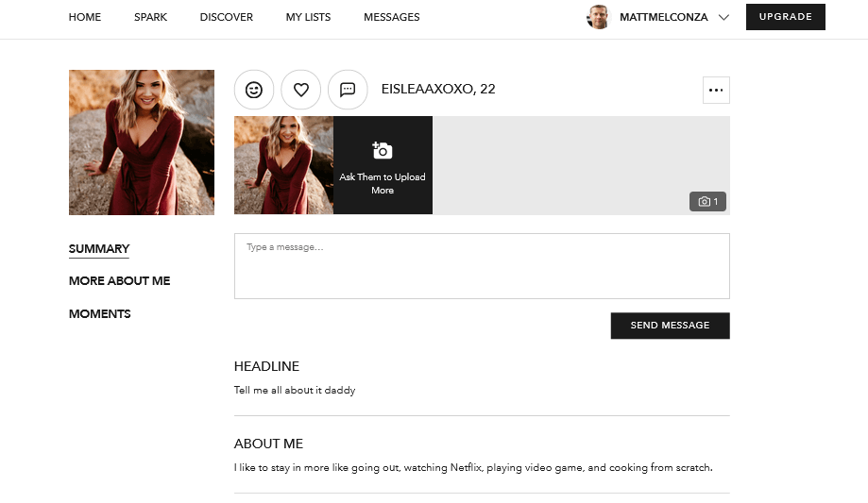Click the UPGRADE button

(x=786, y=17)
